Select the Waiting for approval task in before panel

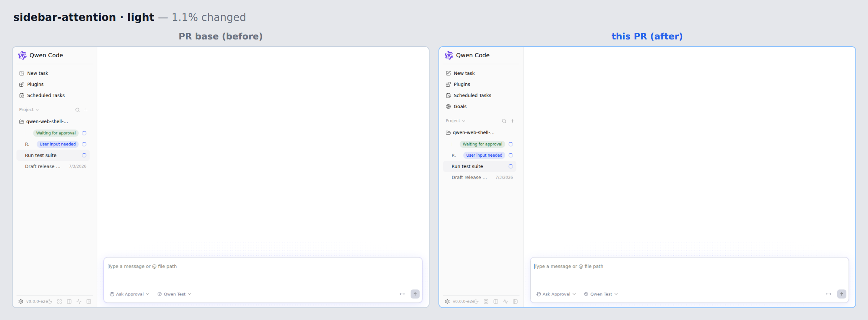(x=53, y=133)
